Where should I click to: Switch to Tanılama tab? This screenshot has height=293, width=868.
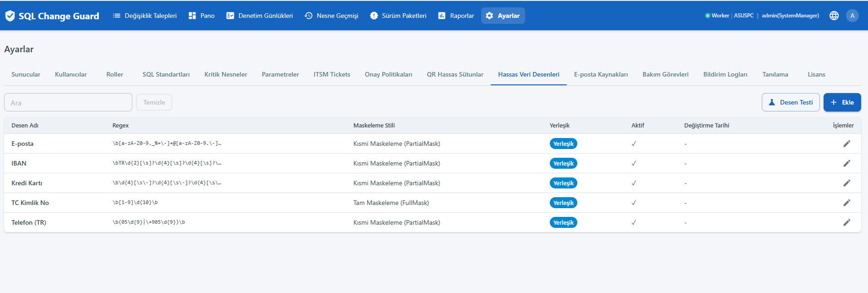[x=775, y=74]
